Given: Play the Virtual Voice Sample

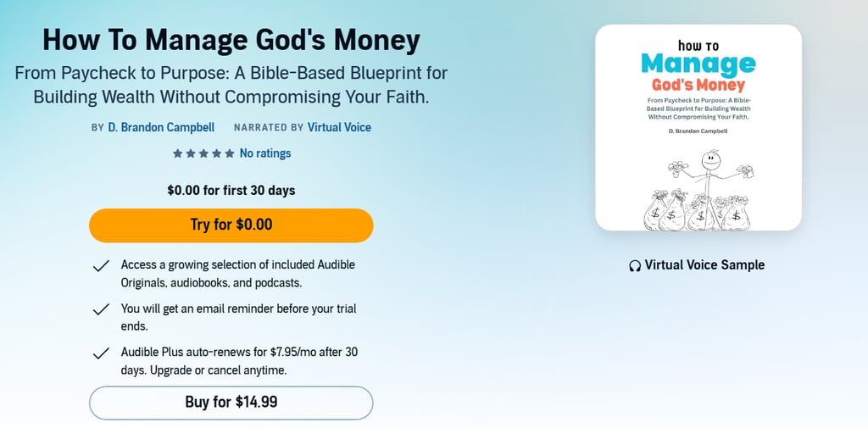Looking at the screenshot, I should click(x=704, y=265).
